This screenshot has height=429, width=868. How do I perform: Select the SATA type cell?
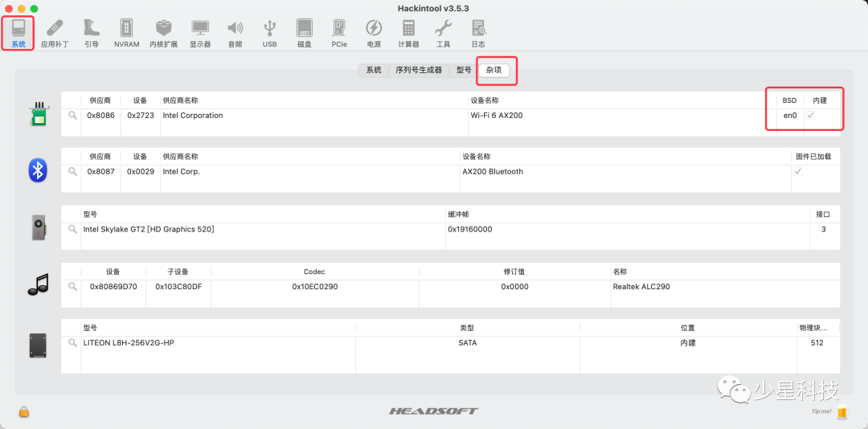(468, 343)
